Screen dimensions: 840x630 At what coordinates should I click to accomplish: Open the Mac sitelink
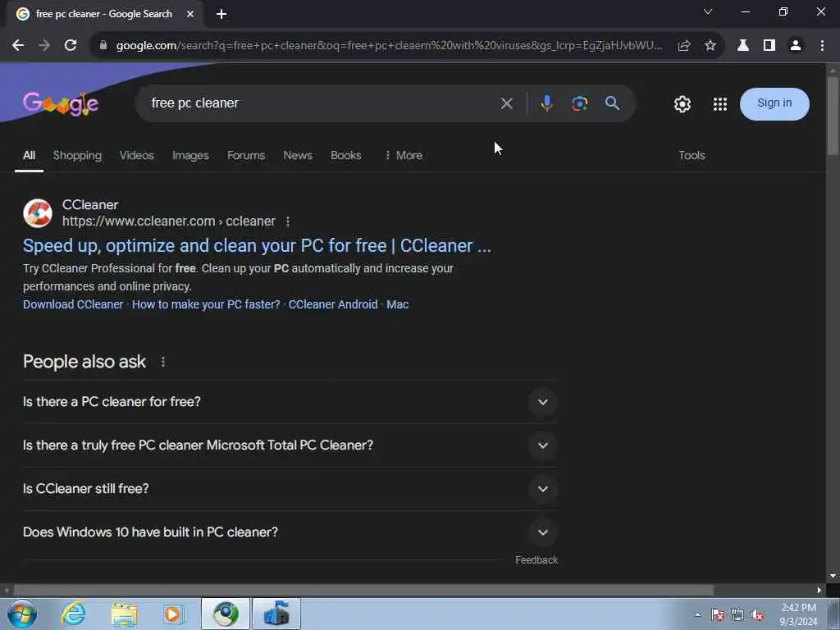coord(398,304)
